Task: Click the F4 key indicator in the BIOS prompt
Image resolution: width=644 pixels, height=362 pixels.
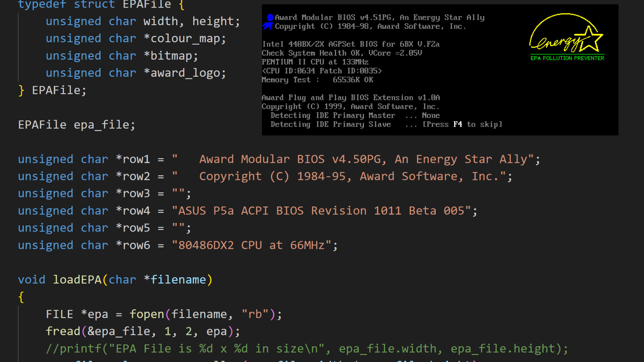Action: point(458,124)
